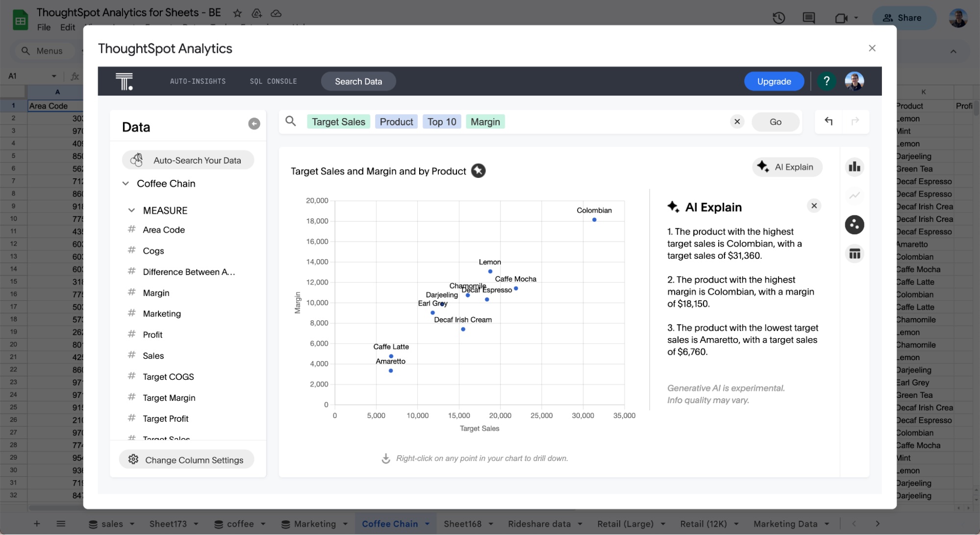Select the Sales measure column

[153, 356]
